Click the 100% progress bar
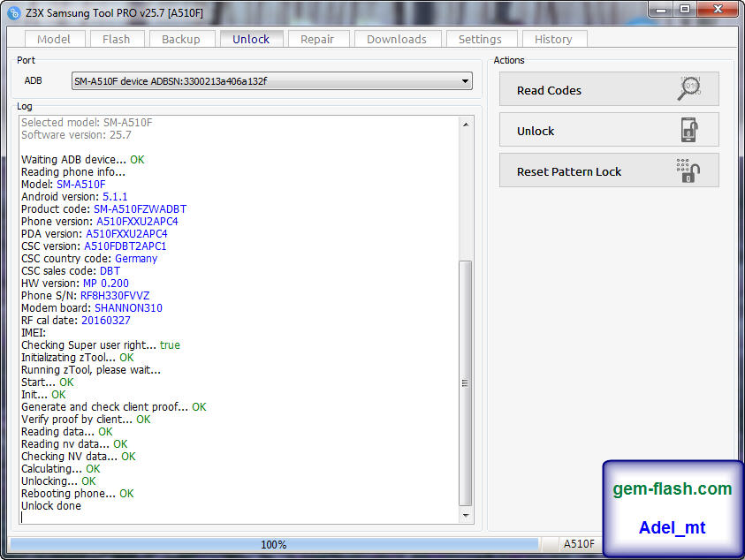Screen dimensions: 745x560 tap(274, 544)
